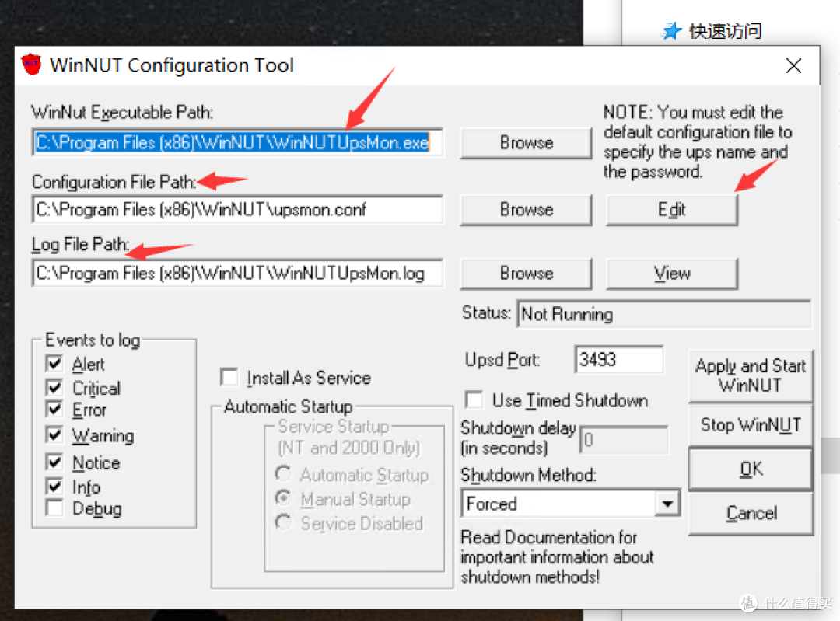The height and width of the screenshot is (621, 840).
Task: Select the Manual Startup radio button
Action: (x=283, y=499)
